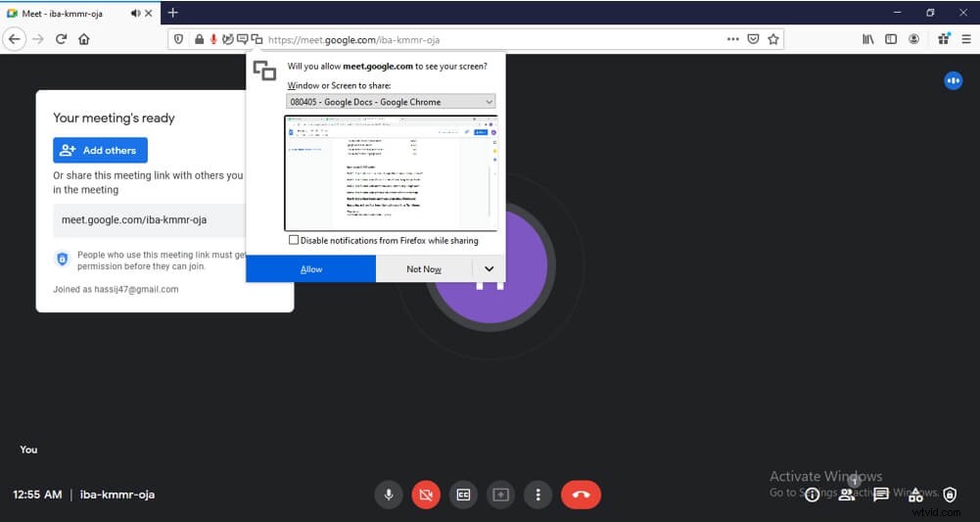Click the Firefox back arrow
This screenshot has height=522, width=980.
point(15,39)
